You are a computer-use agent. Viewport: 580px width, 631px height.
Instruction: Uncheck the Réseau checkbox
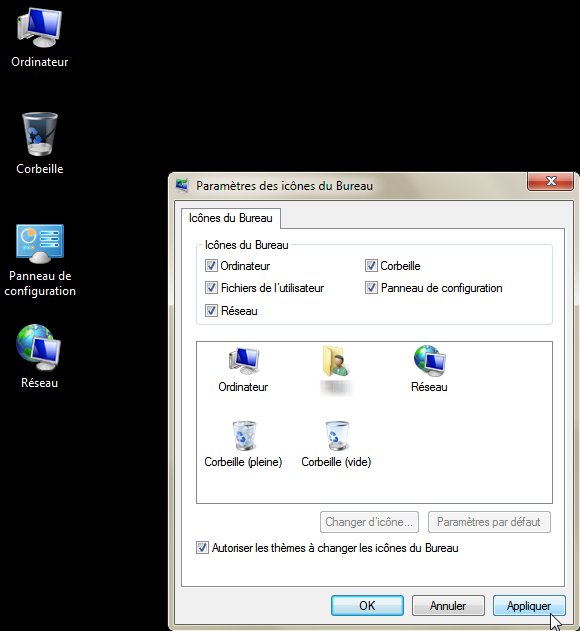click(x=211, y=311)
